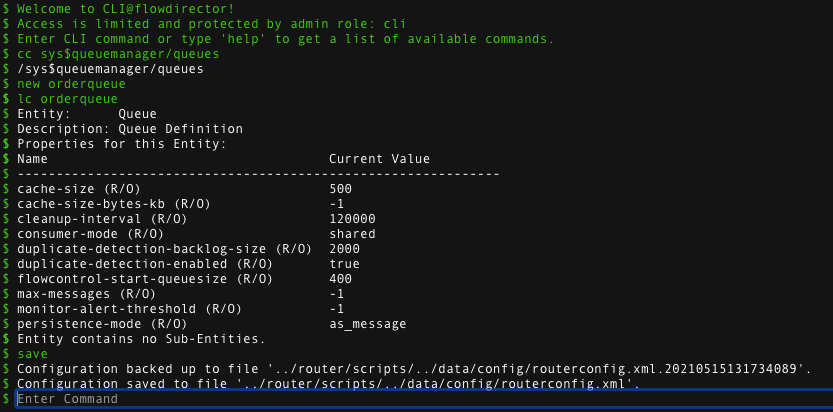Click the 'Description: Queue Definition' line
Viewport: 833px width, 412px height.
[130, 129]
